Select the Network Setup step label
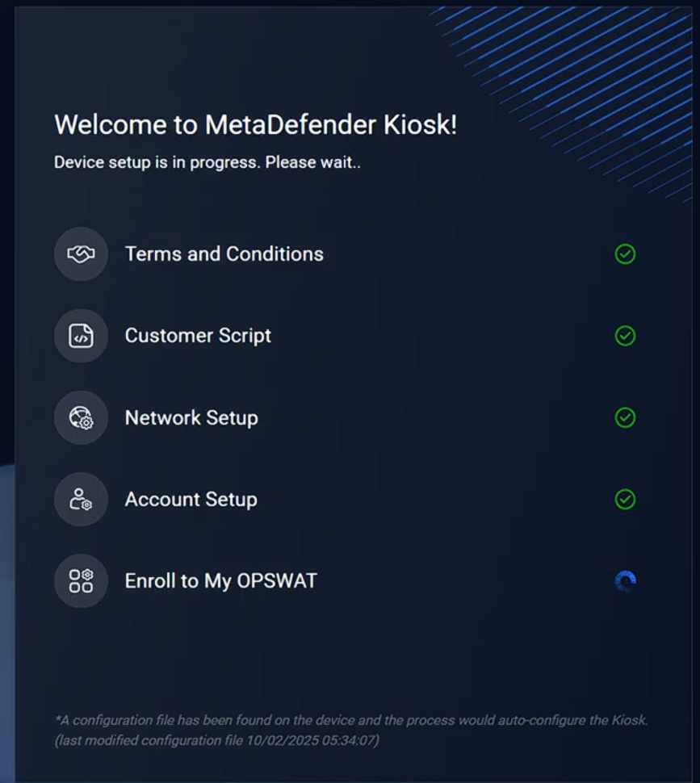The width and height of the screenshot is (700, 783). [x=191, y=418]
